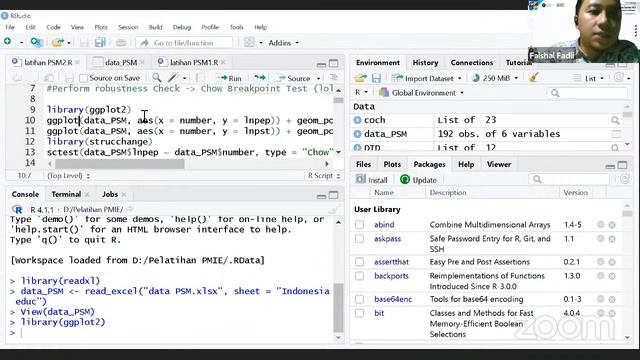The width and height of the screenshot is (640, 360).
Task: Click the Open File folder icon
Action: pos(58,42)
